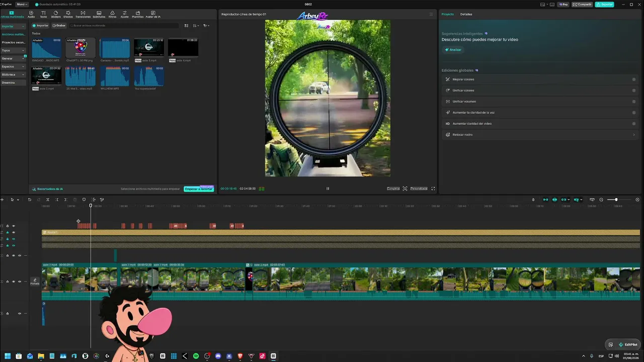This screenshot has height=362, width=644.
Task: Click the microphone record voiceover icon
Action: 533,200
